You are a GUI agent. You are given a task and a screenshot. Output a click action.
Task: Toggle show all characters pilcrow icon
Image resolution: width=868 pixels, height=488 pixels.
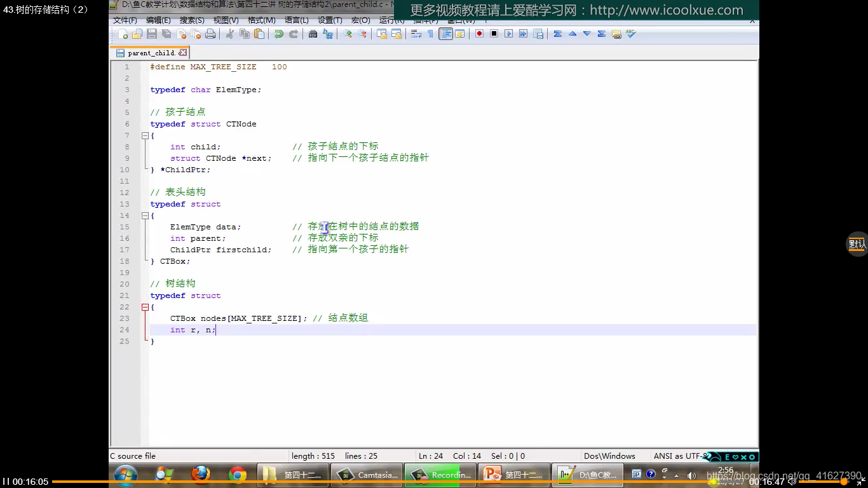point(430,34)
